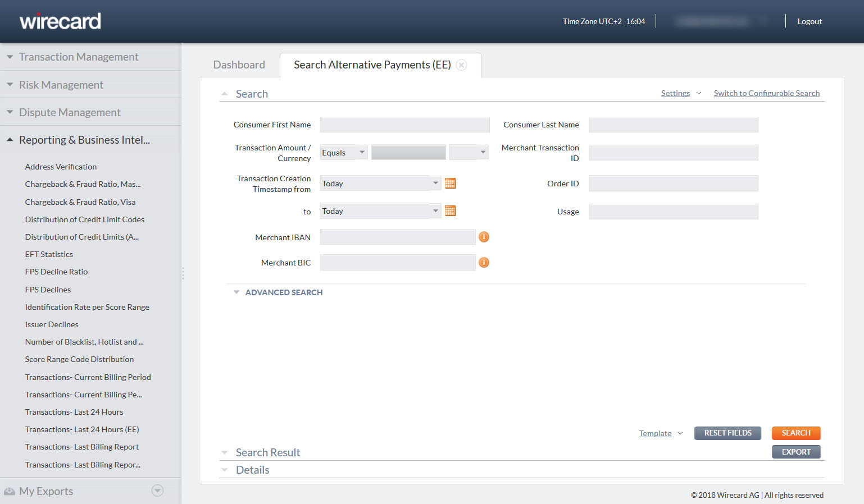Focus the Order ID field

click(674, 183)
